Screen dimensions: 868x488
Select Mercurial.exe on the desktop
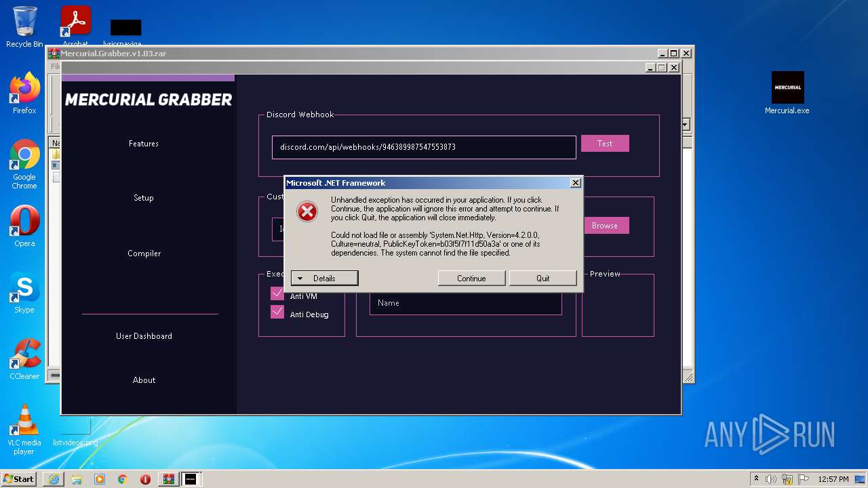coord(787,93)
